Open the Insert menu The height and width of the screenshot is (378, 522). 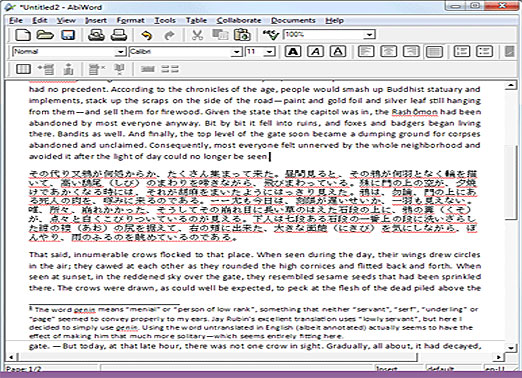click(x=96, y=20)
